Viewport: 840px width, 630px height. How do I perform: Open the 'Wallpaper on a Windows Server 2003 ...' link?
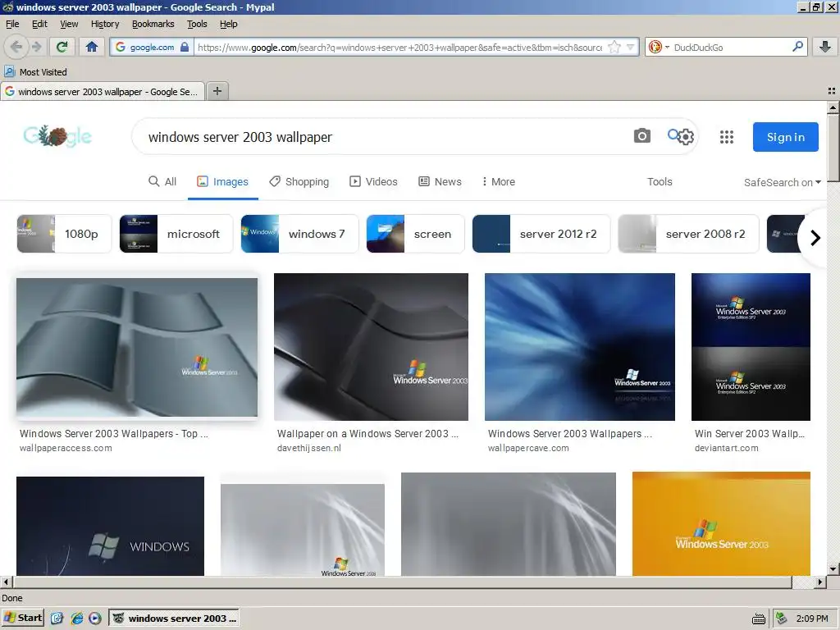(x=367, y=433)
